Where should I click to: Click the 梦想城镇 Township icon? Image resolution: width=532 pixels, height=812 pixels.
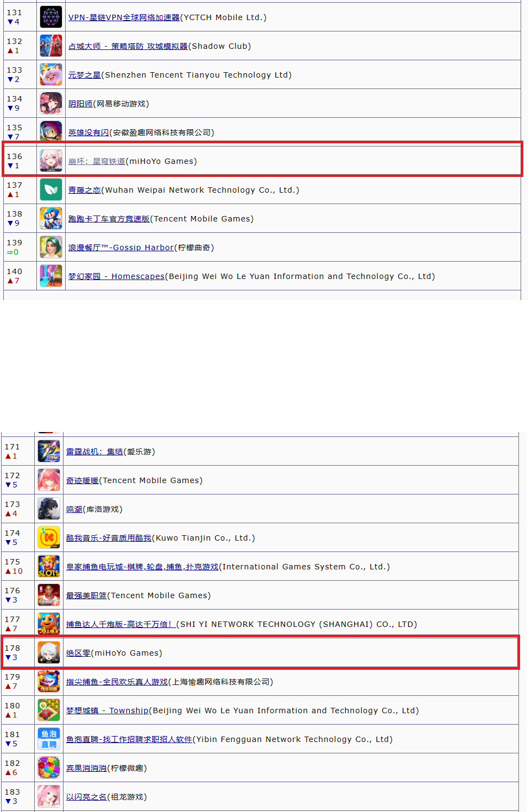click(49, 710)
